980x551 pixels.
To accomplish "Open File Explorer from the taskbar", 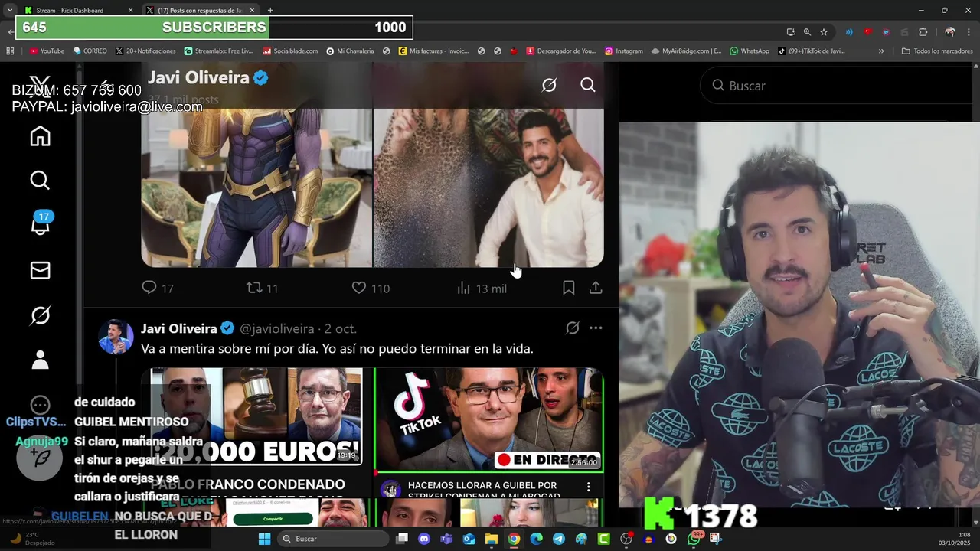I will 492,539.
